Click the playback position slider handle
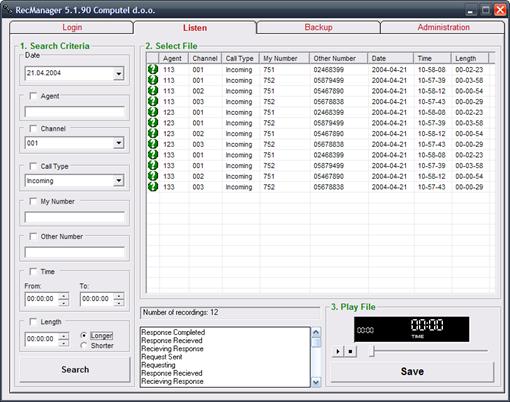Viewport: 510px width, 402px height. pos(372,351)
